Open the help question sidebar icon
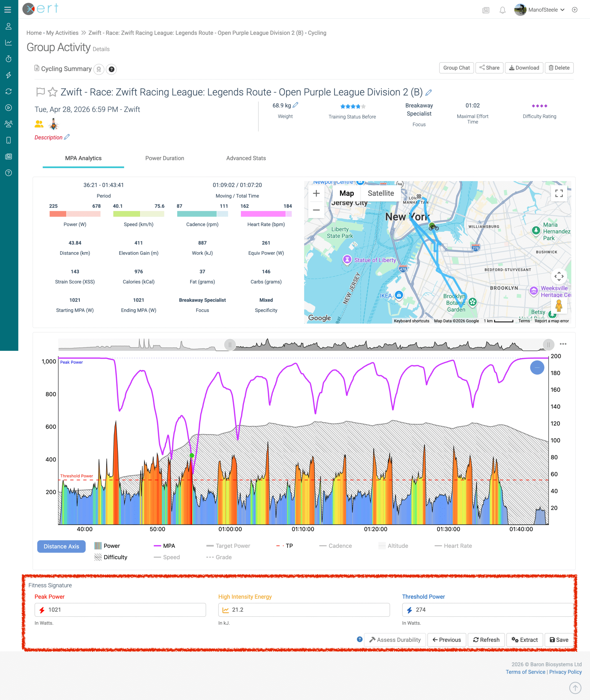590x700 pixels. point(9,173)
